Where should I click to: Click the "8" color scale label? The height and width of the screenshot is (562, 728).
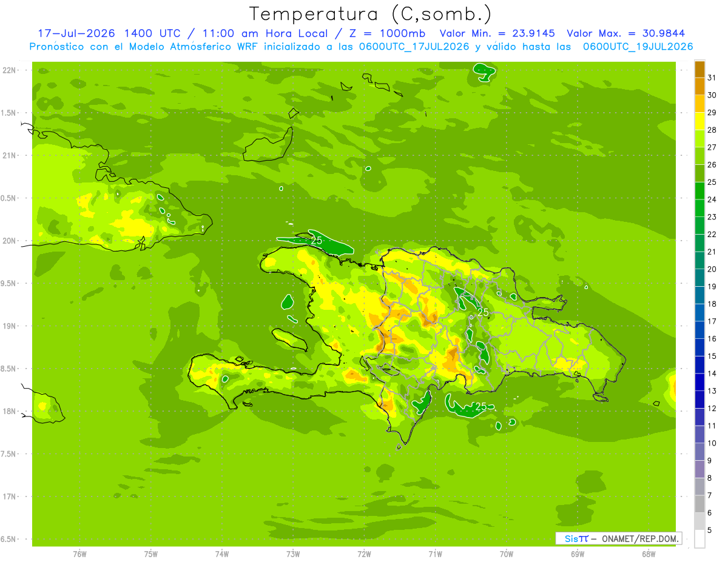point(710,478)
